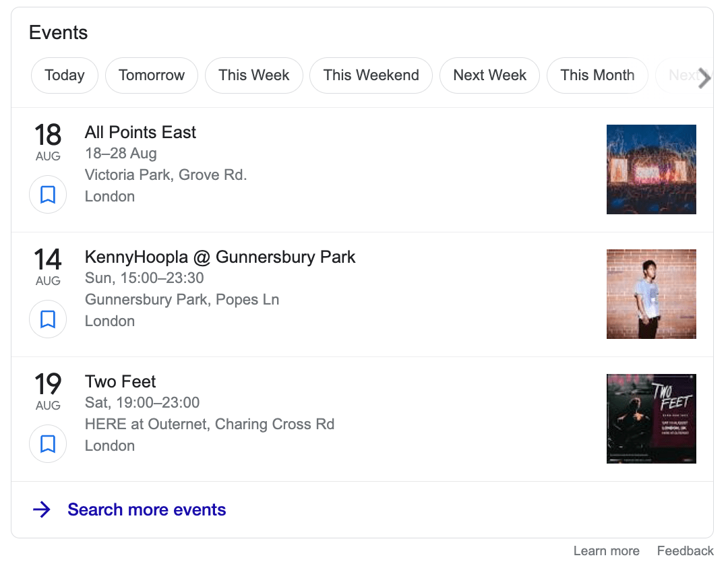Click the arrow icon beside Search more events
Viewport: 728px width, 566px height.
42,510
